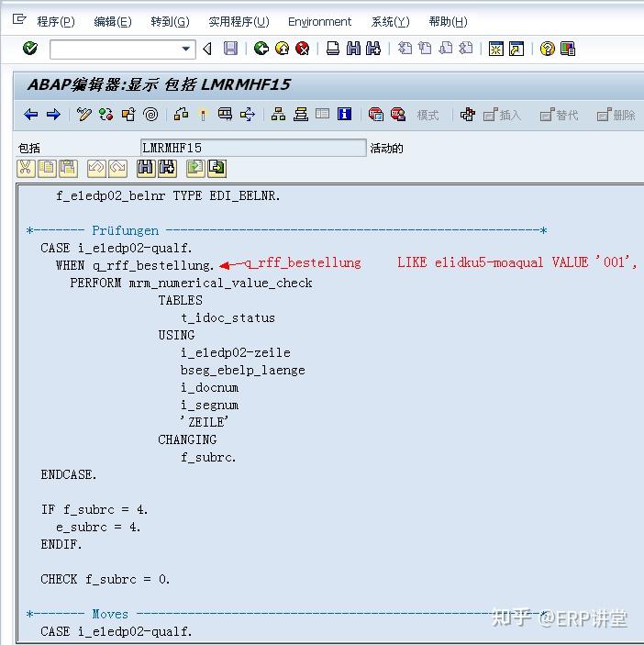Click the Next Page icon
This screenshot has width=644, height=645.
(445, 49)
